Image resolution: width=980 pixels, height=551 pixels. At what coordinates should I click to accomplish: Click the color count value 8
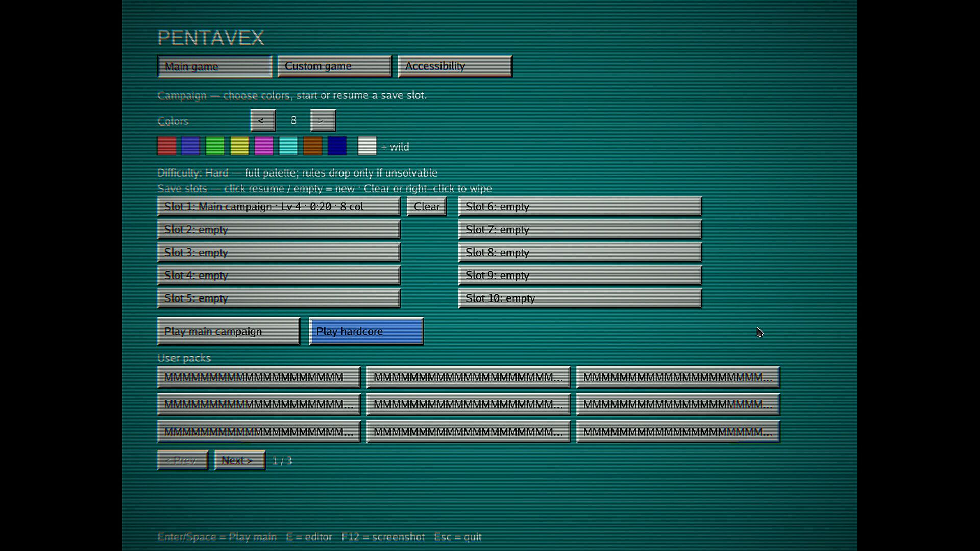(x=293, y=121)
